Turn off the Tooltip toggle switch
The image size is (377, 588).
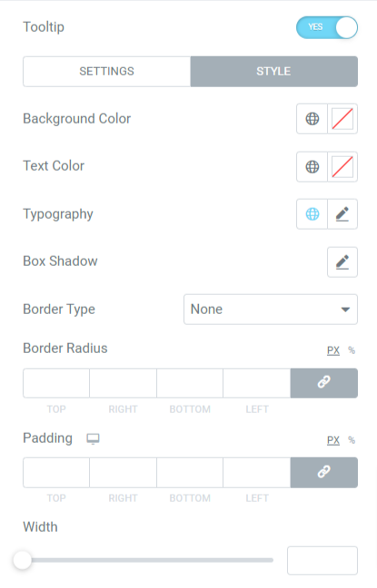(x=327, y=27)
